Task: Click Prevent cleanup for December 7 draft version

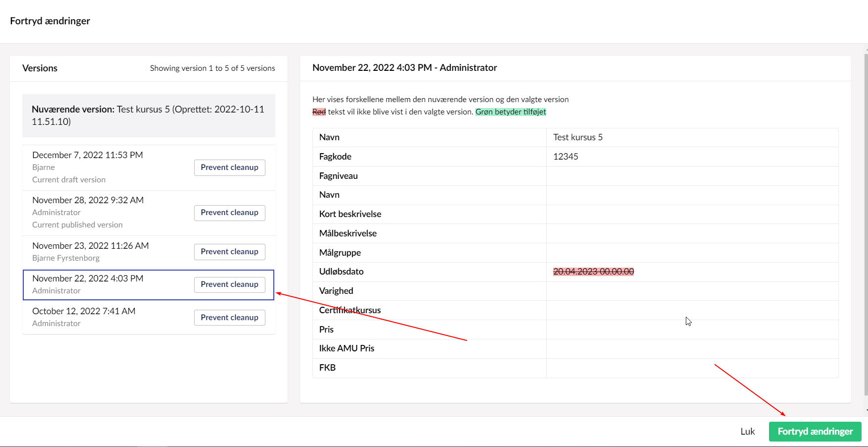Action: 229,168
